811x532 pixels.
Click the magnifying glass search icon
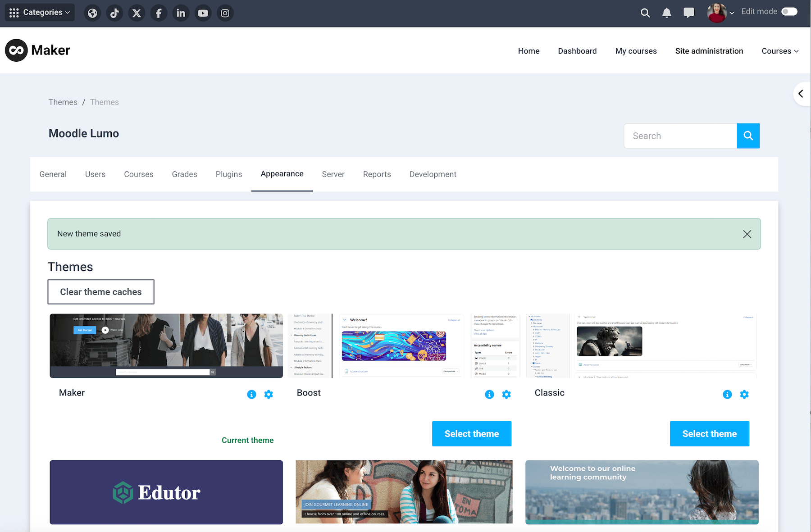coord(645,13)
